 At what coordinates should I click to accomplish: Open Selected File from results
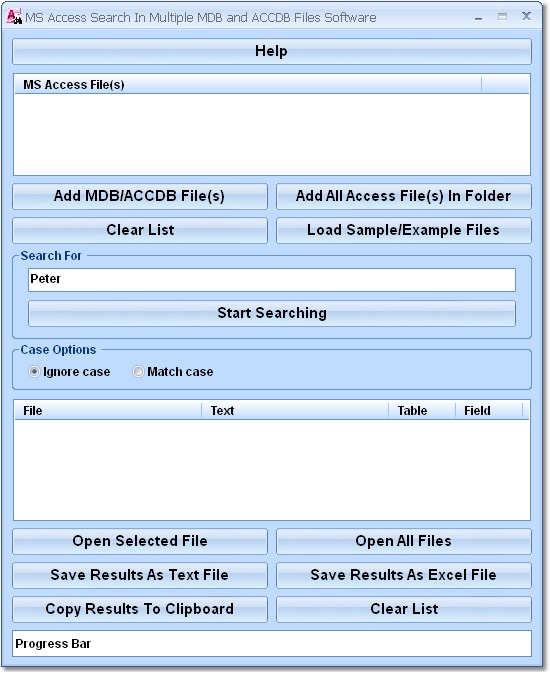pos(140,541)
